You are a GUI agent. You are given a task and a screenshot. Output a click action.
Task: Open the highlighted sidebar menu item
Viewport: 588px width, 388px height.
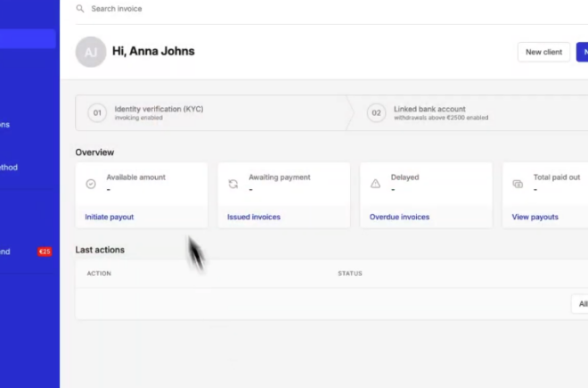[x=28, y=38]
